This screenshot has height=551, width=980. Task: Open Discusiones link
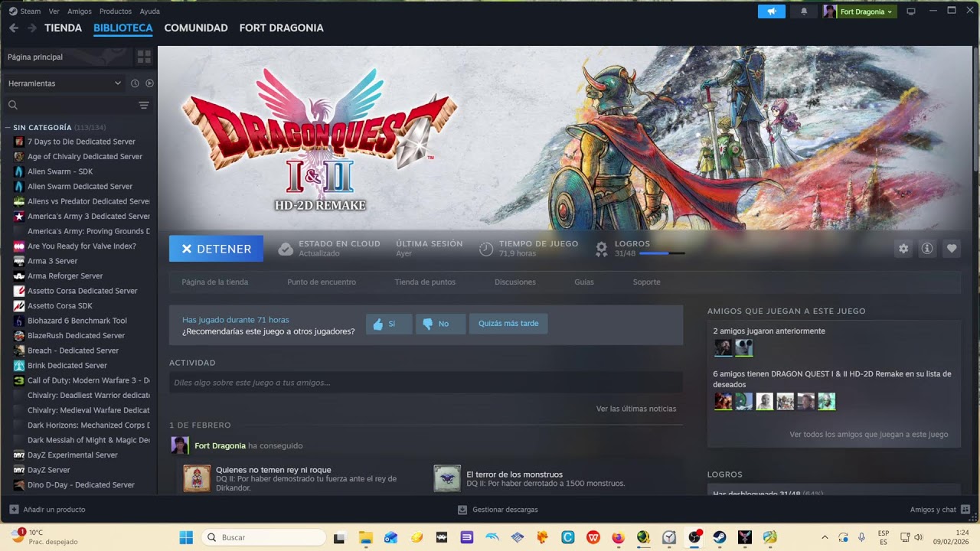coord(515,282)
